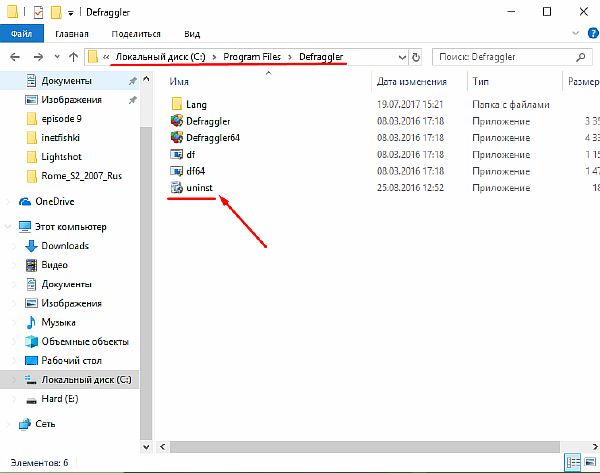Refresh the current folder view
The image size is (600, 473).
point(416,56)
